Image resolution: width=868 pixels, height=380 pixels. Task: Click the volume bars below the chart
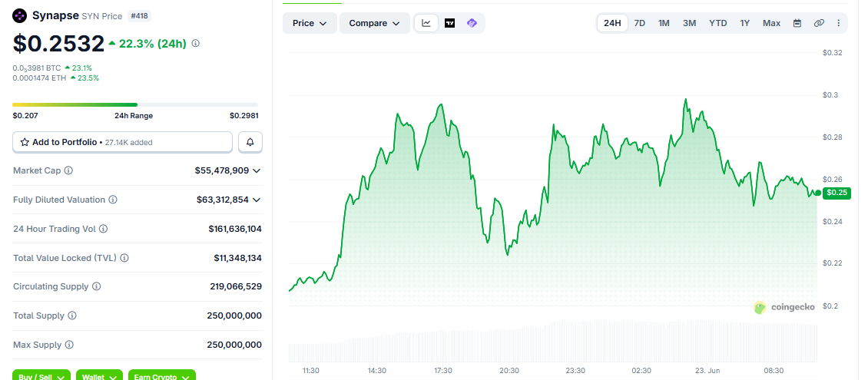(x=552, y=340)
